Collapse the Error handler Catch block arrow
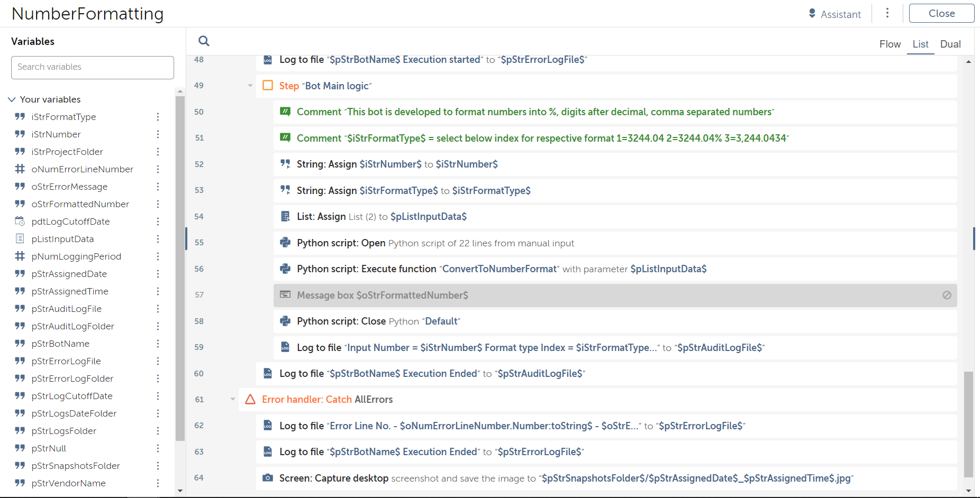 (233, 399)
